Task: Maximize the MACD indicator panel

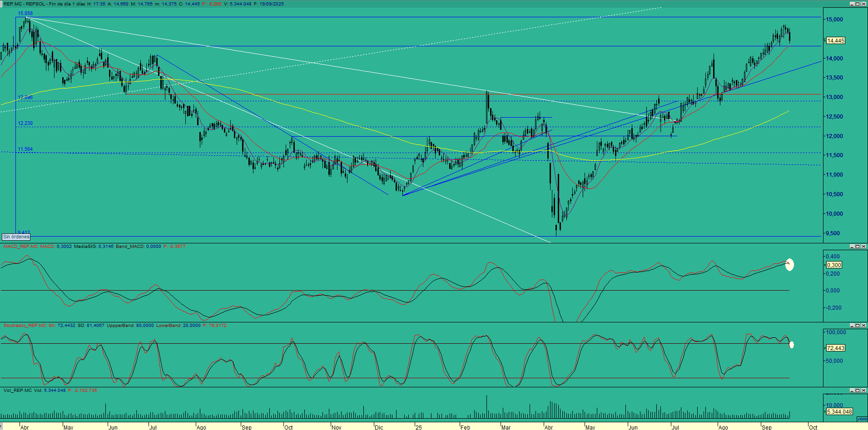Action: tap(858, 246)
